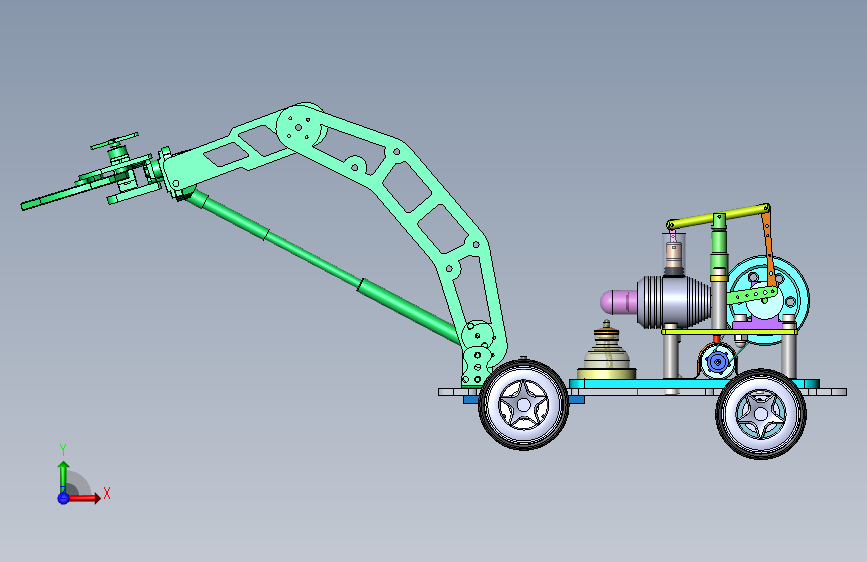This screenshot has width=867, height=562.
Task: Select the rear wheel under the flywheel
Action: pos(761,414)
